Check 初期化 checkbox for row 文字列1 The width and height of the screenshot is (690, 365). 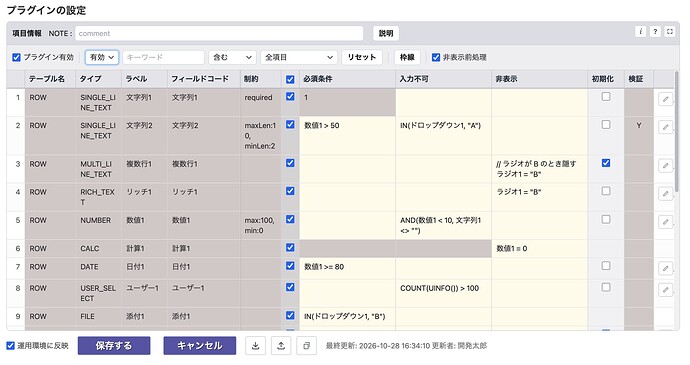(x=606, y=96)
